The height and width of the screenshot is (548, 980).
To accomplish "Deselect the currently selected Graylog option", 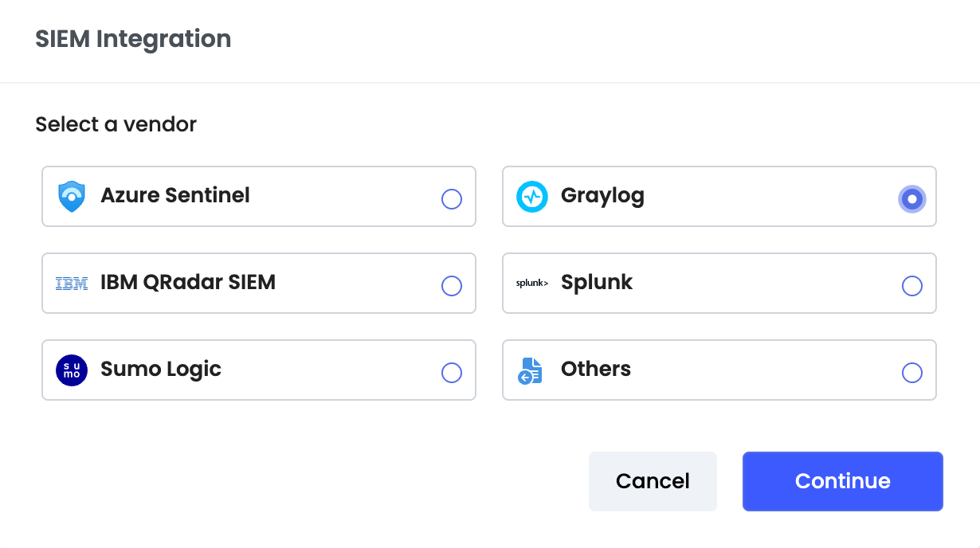I will (911, 199).
